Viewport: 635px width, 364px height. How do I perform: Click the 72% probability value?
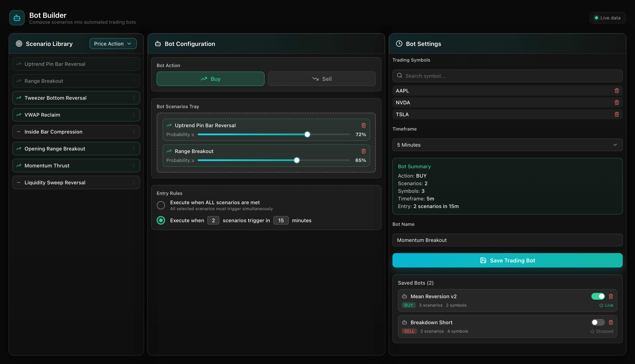coord(361,134)
